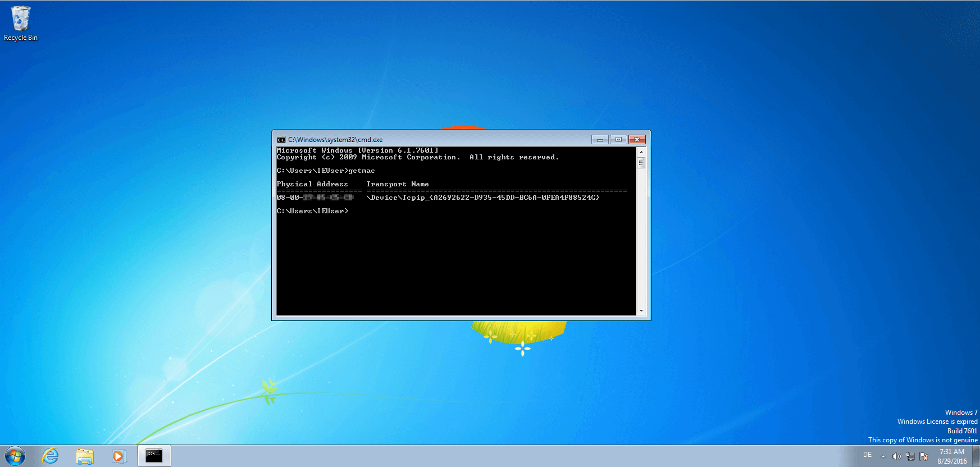Screen dimensions: 980x467
Task: Open the Action Center flag icon
Action: 924,456
